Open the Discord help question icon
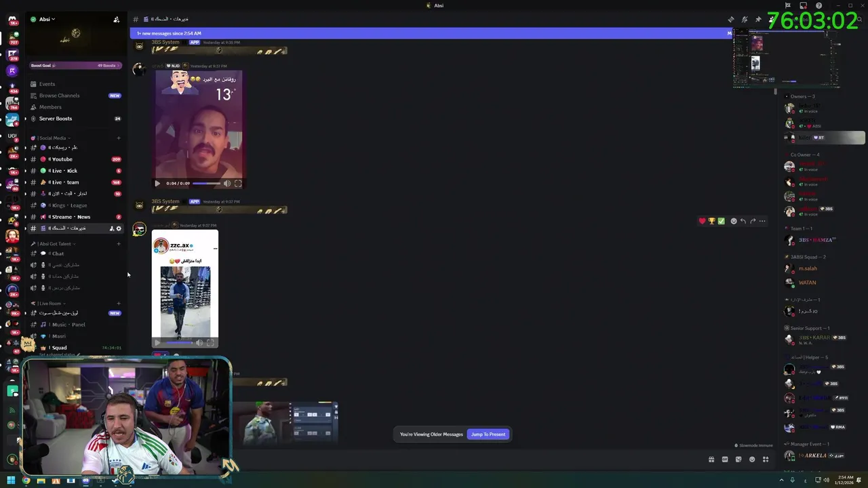The height and width of the screenshot is (488, 868). pyautogui.click(x=819, y=5)
